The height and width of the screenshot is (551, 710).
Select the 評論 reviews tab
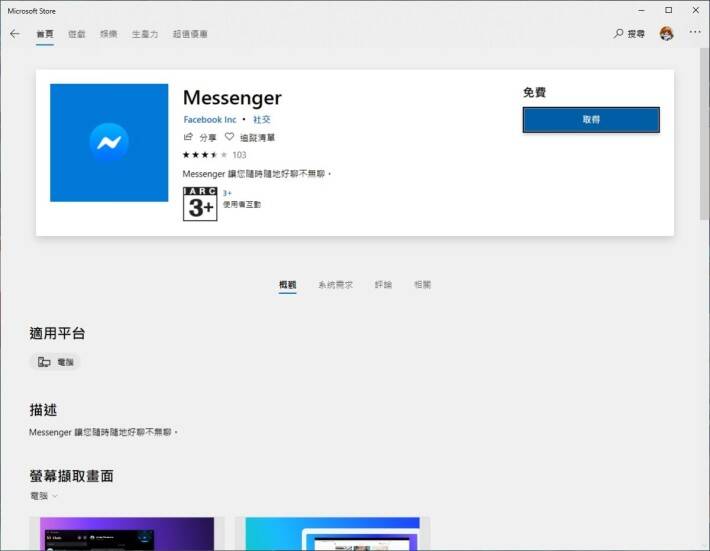(383, 285)
